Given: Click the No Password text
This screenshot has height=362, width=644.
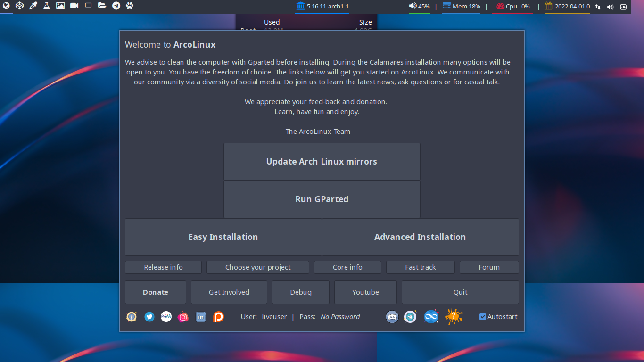Looking at the screenshot, I should tap(340, 317).
